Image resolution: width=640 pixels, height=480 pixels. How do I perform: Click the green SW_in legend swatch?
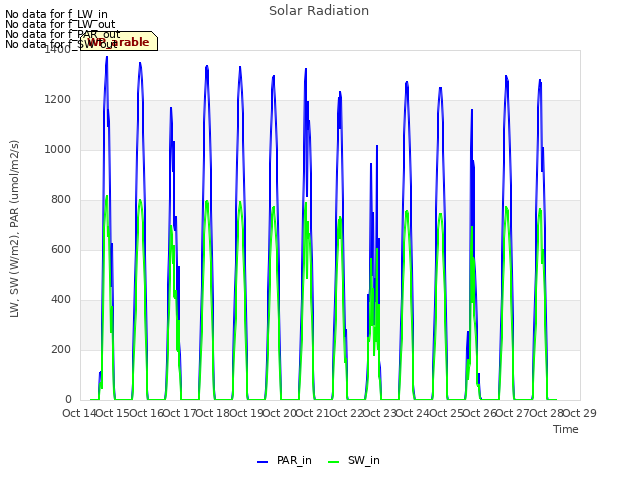click(x=333, y=462)
